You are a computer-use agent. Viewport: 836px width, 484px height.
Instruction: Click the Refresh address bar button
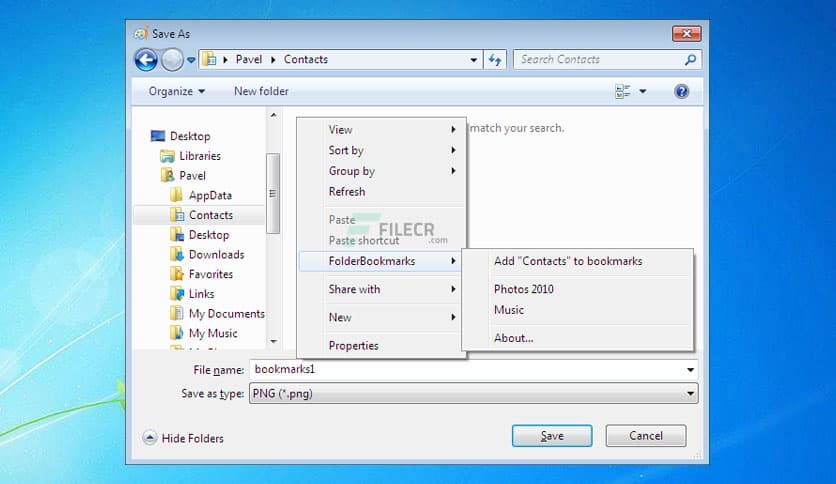[495, 60]
